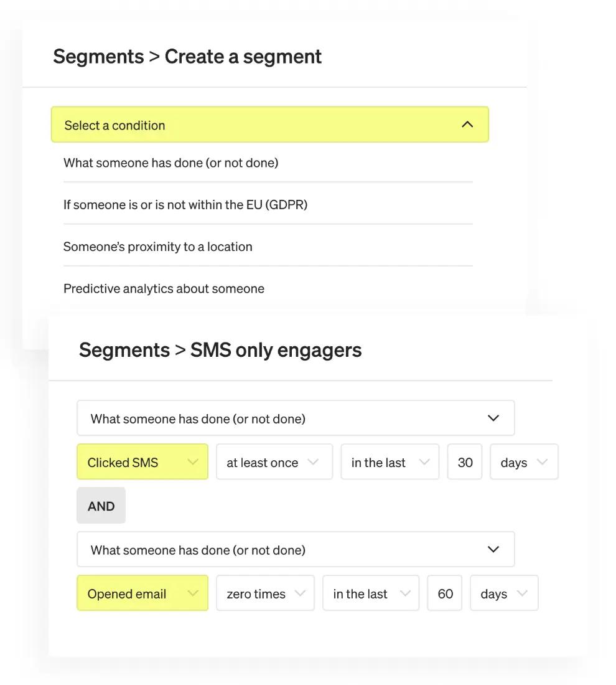Viewport: 616px width, 685px height.
Task: Change the 'at least once' frequency dropdown
Action: click(274, 462)
